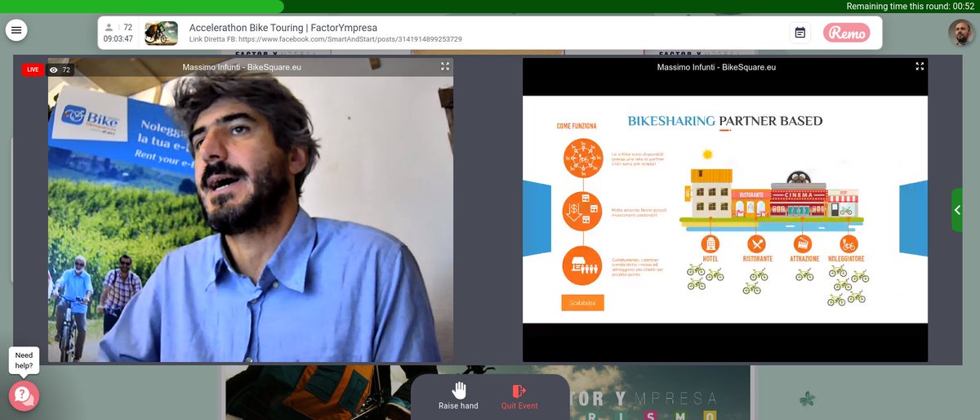Screen dimensions: 980x420
Task: Click the remaining round time indicator
Action: [911, 7]
